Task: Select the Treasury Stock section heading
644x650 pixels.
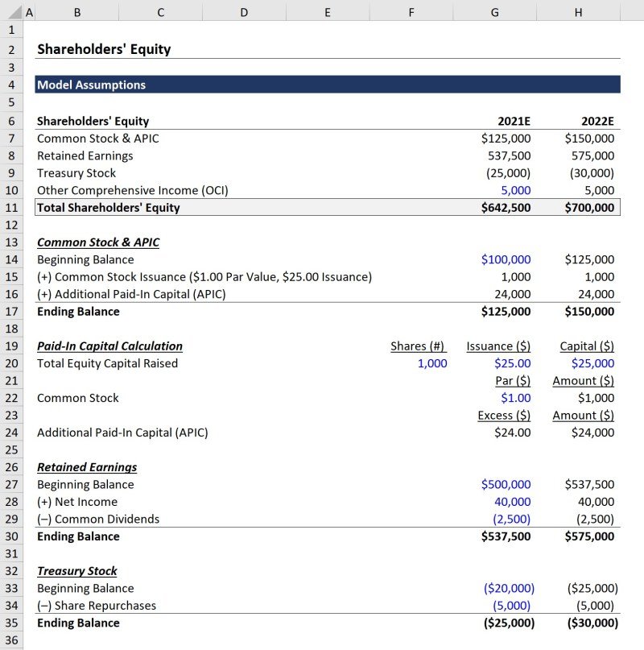Action: pos(76,571)
